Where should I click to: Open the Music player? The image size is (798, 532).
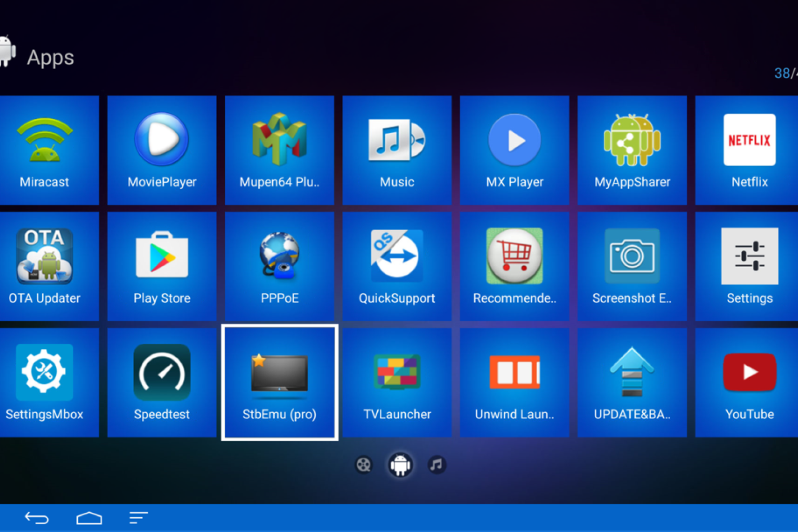point(397,150)
